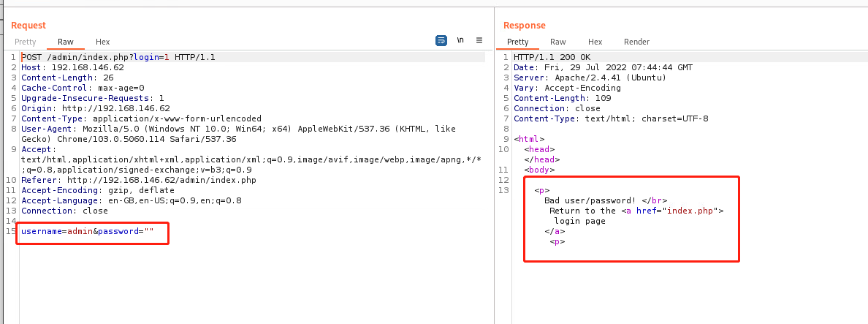
Task: Click the Upgrade-Insecure-Requests: 1 header
Action: (93, 98)
